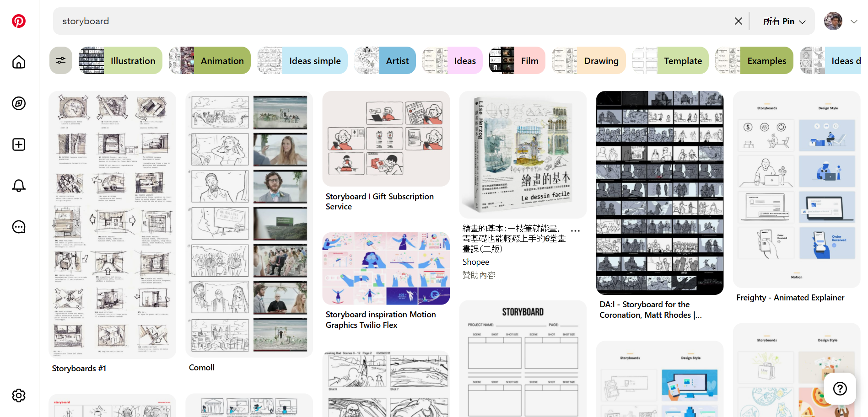Open the notifications bell icon
The width and height of the screenshot is (868, 417).
pyautogui.click(x=19, y=186)
